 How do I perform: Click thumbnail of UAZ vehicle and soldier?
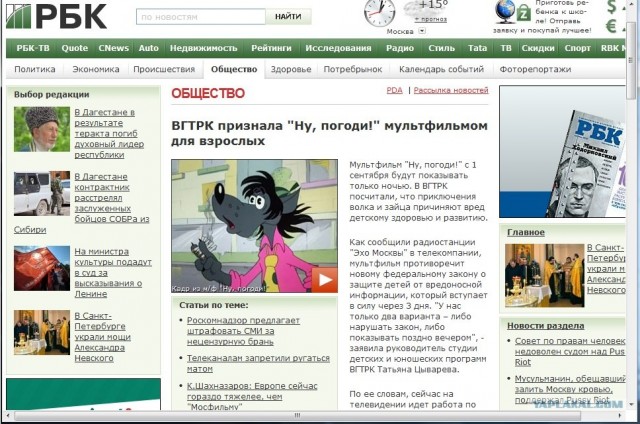click(42, 193)
